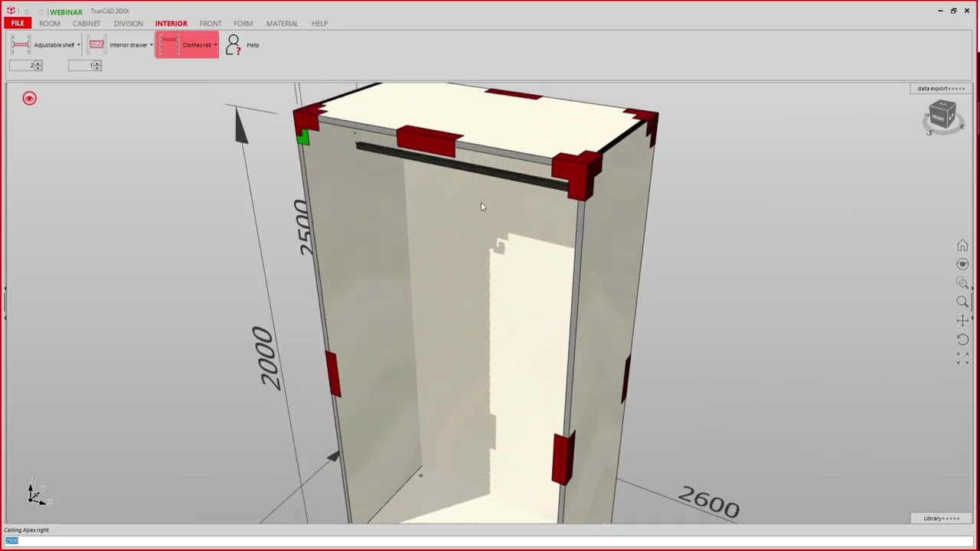Click the 2600 dimension label
This screenshot has width=980, height=551.
[709, 502]
